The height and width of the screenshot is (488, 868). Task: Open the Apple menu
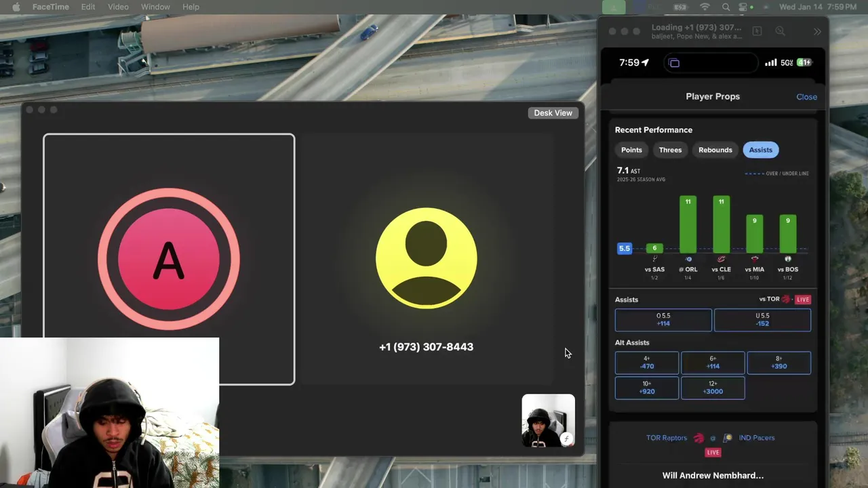16,7
